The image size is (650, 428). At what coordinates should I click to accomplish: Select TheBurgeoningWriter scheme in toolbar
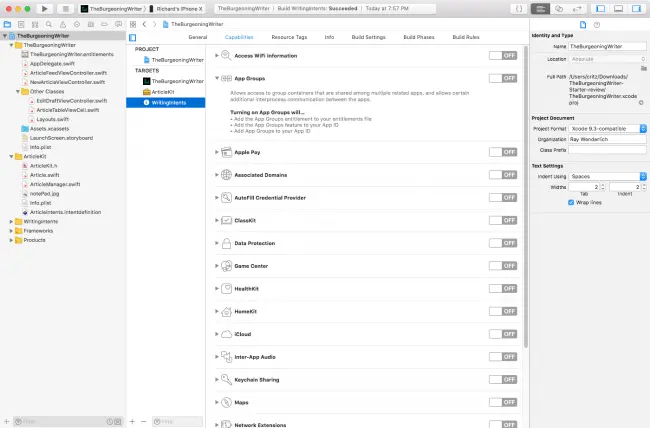(112, 9)
